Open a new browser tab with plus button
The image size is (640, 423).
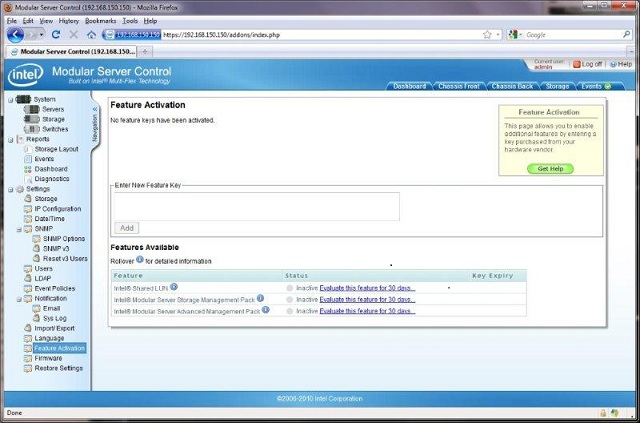pyautogui.click(x=144, y=51)
